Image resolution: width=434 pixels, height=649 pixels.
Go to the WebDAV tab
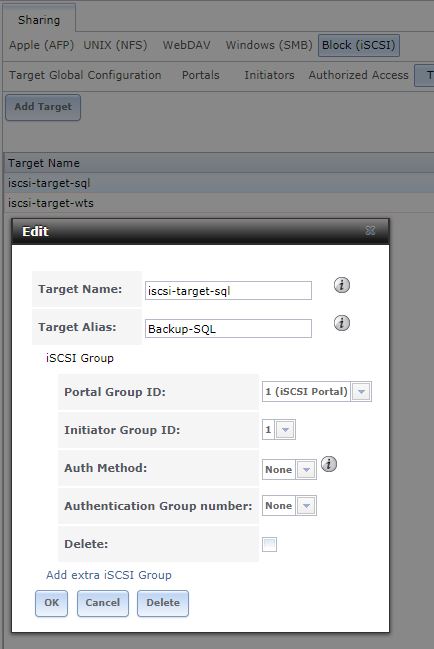coord(186,45)
